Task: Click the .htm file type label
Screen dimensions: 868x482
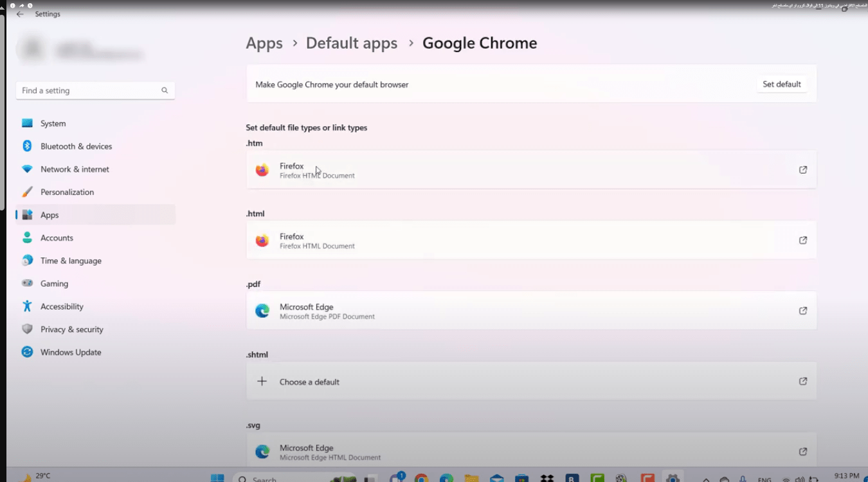Action: tap(254, 143)
